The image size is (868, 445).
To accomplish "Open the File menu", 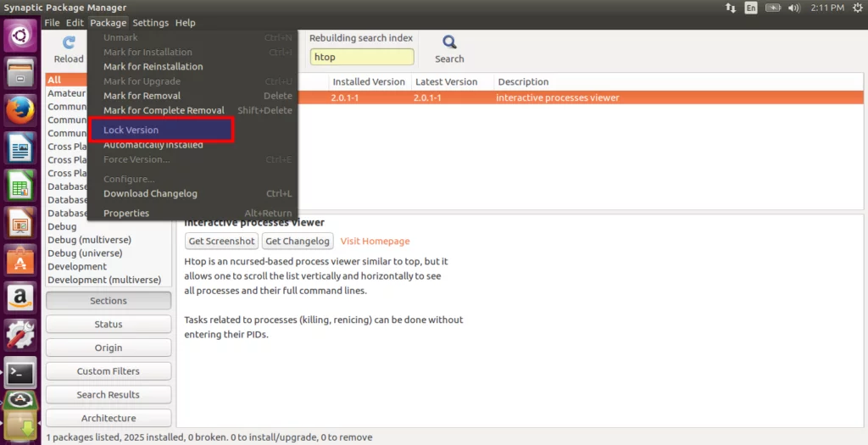I will click(52, 23).
